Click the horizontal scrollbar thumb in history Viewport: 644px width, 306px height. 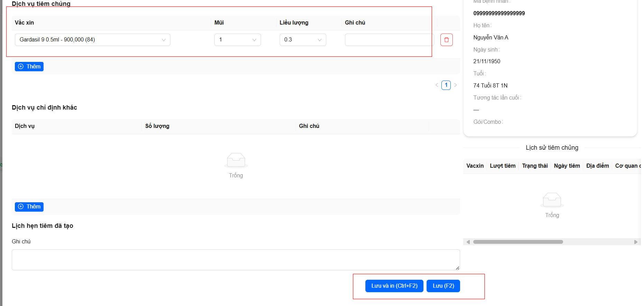[x=518, y=242]
